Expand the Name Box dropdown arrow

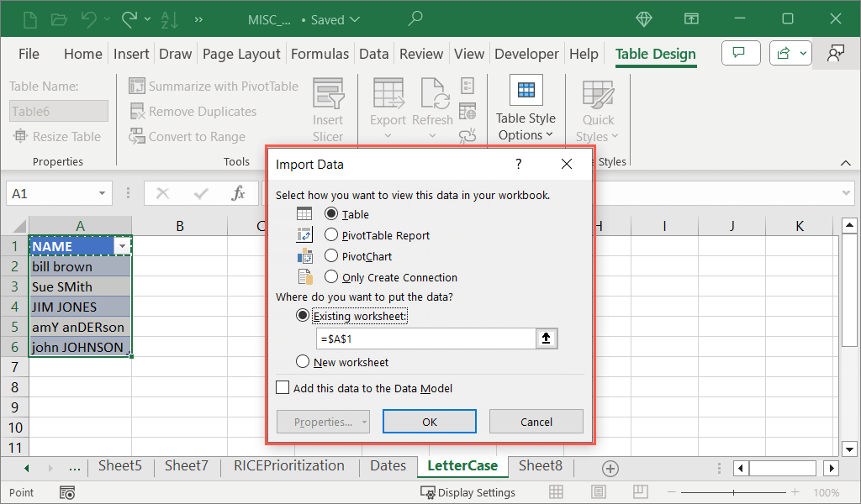103,193
